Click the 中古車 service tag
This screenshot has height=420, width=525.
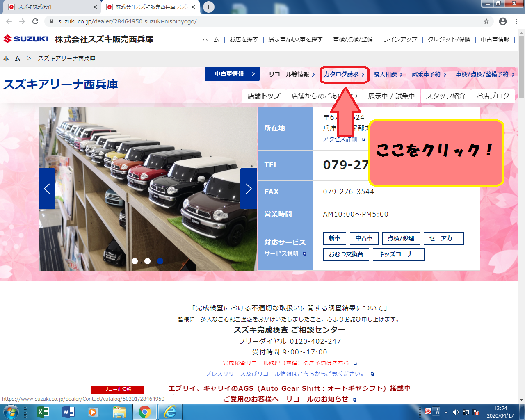[x=364, y=238]
